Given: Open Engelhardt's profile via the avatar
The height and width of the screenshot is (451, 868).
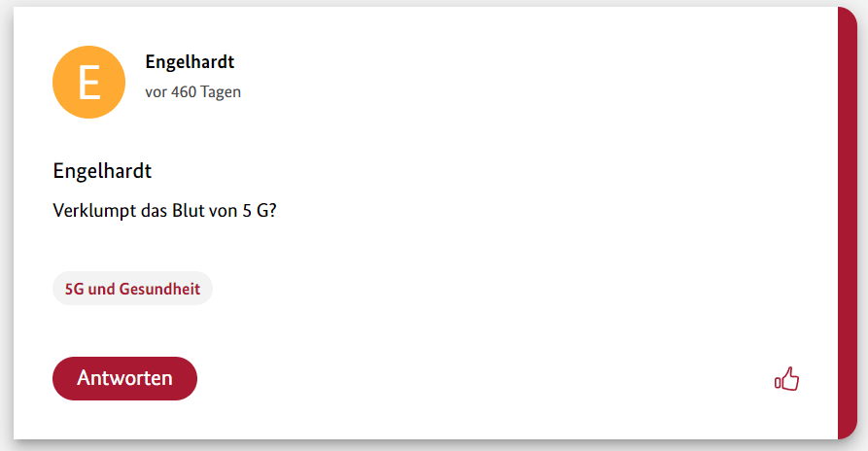Looking at the screenshot, I should pos(88,83).
